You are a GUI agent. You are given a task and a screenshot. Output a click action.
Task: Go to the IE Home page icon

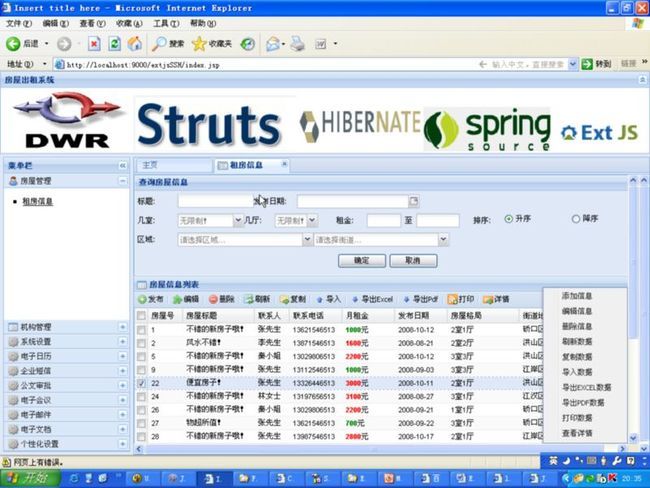tap(134, 44)
